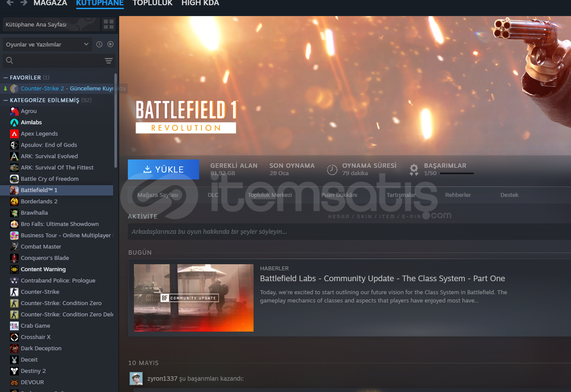The width and height of the screenshot is (571, 392).
Task: Click the Counter-Strike 2 favorite icon
Action: (14, 89)
